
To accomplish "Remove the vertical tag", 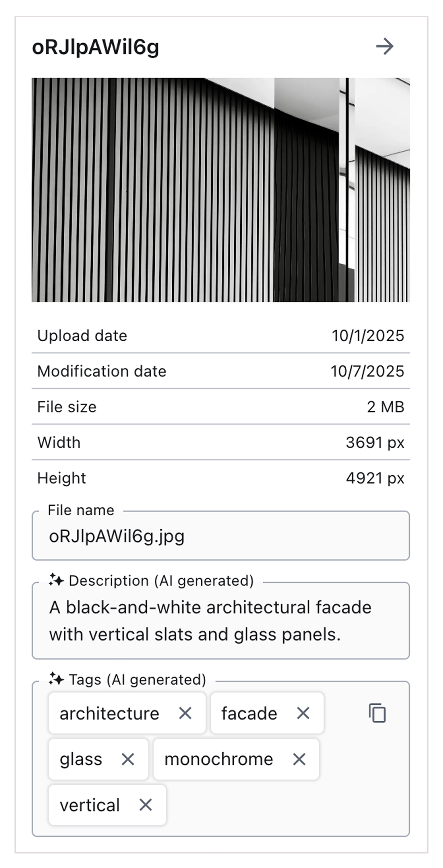I will (x=145, y=805).
